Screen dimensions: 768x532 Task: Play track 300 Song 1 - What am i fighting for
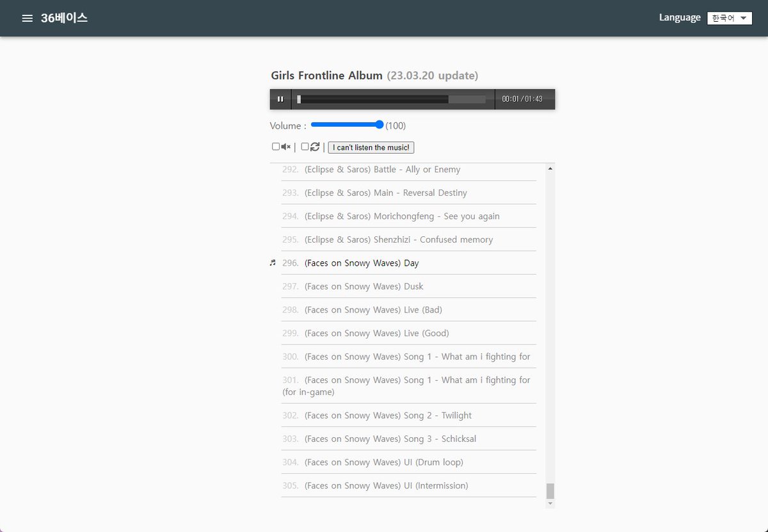tap(408, 357)
